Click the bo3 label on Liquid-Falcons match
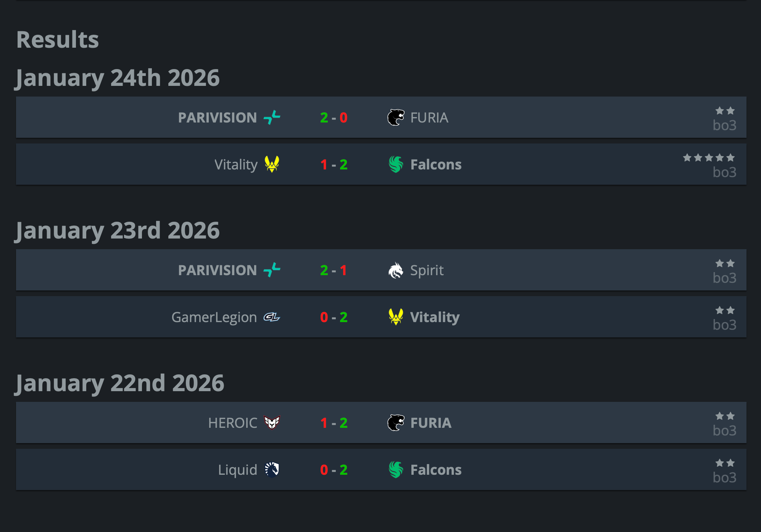This screenshot has height=532, width=761. (724, 477)
